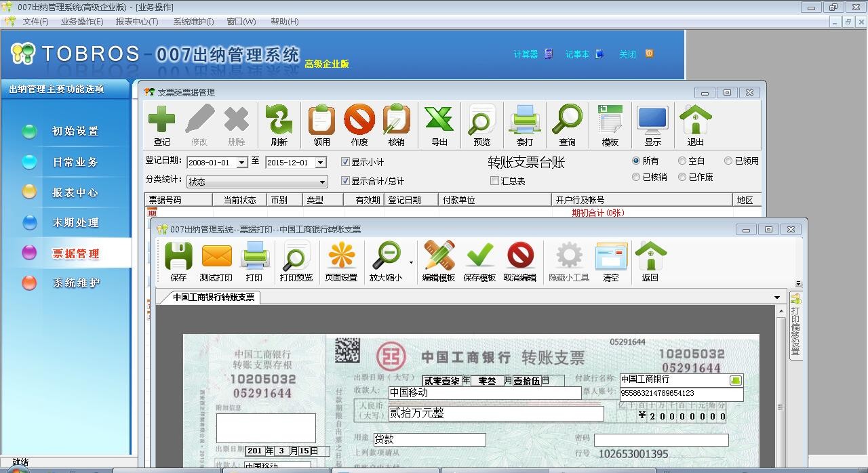The image size is (868, 473).
Task: Open the 帮助(H) menu
Action: pos(284,22)
